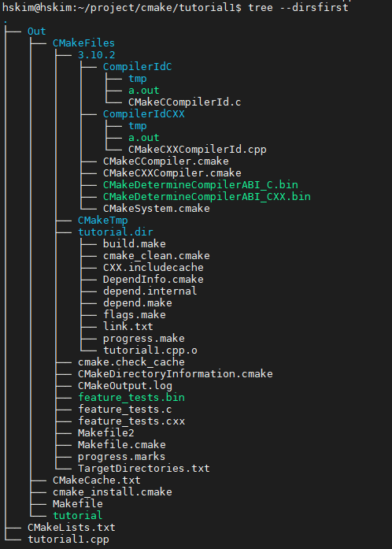This screenshot has width=392, height=549.
Task: Select the 'Makefile.cmake' entry
Action: [122, 445]
